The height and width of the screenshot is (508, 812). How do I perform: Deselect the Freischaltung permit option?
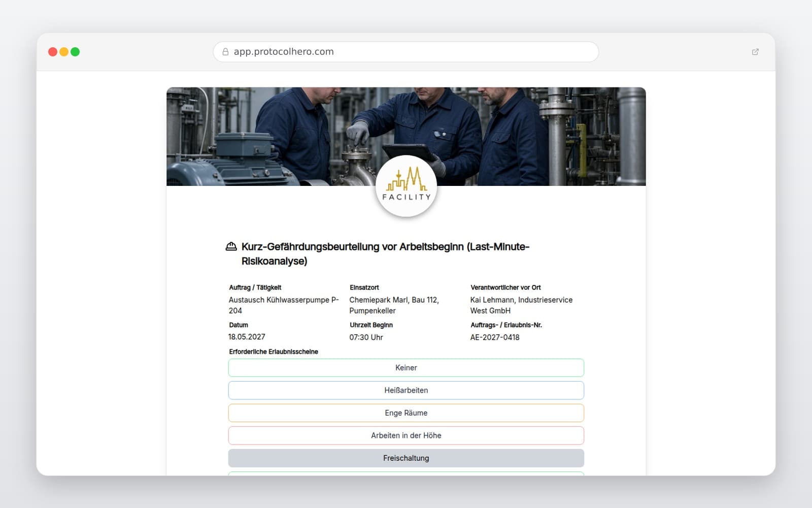pyautogui.click(x=406, y=458)
